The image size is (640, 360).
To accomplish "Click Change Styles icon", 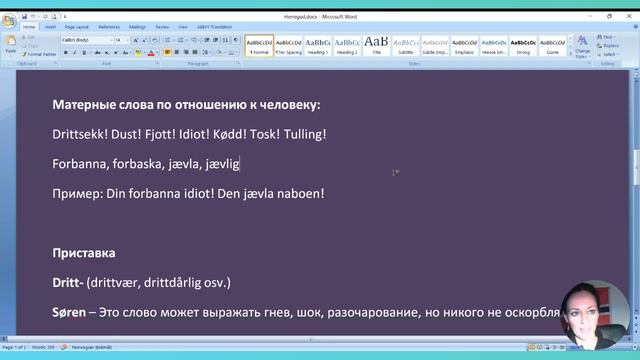I will [x=582, y=47].
